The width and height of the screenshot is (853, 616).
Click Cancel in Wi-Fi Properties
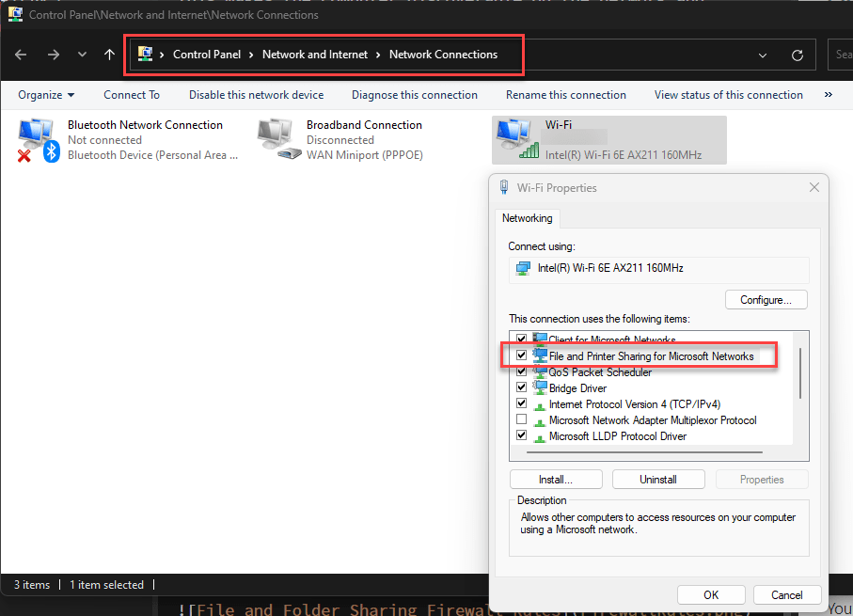click(786, 594)
